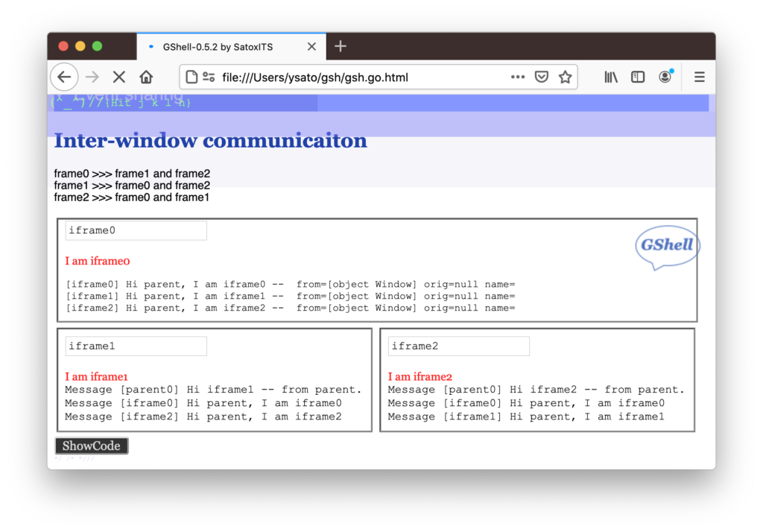Stop page loading with X button

point(118,77)
